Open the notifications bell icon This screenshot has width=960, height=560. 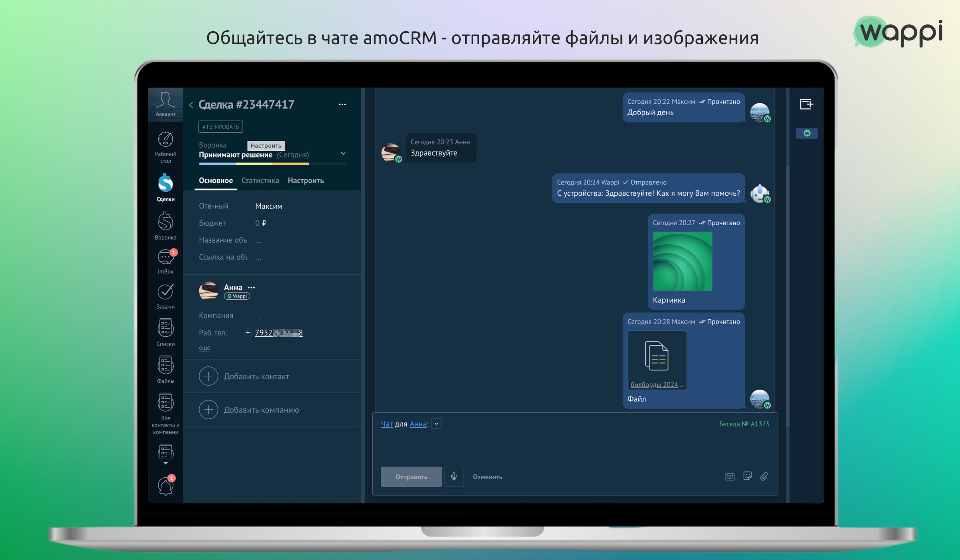(x=166, y=486)
